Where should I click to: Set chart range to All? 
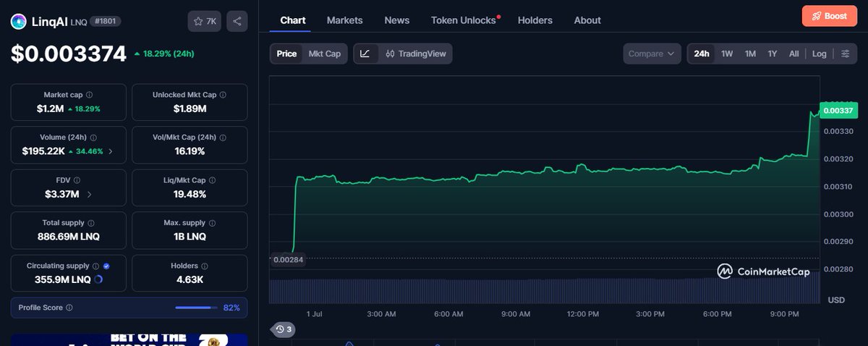[793, 54]
